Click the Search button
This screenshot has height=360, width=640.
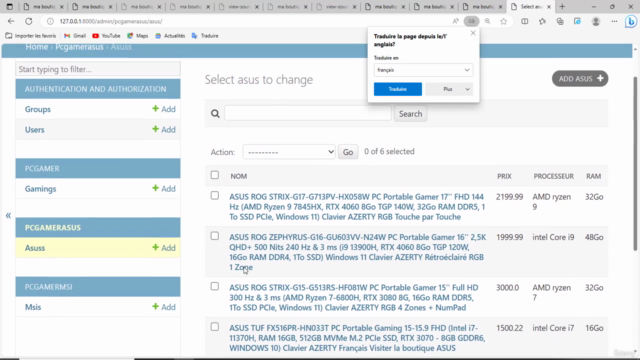pos(410,114)
